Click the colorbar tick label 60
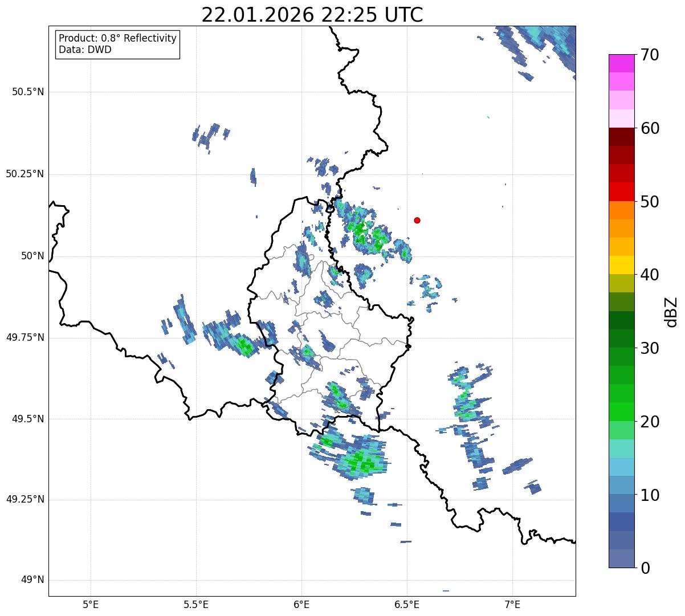The image size is (685, 616). point(649,128)
